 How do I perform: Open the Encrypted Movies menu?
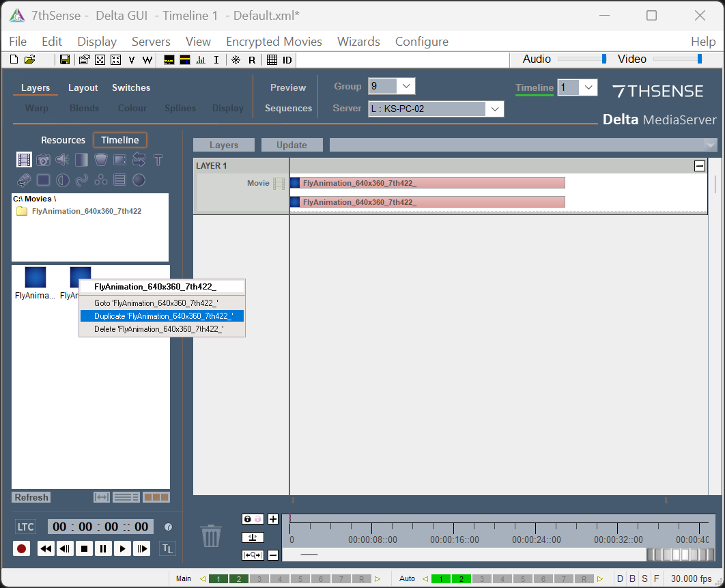[x=274, y=42]
